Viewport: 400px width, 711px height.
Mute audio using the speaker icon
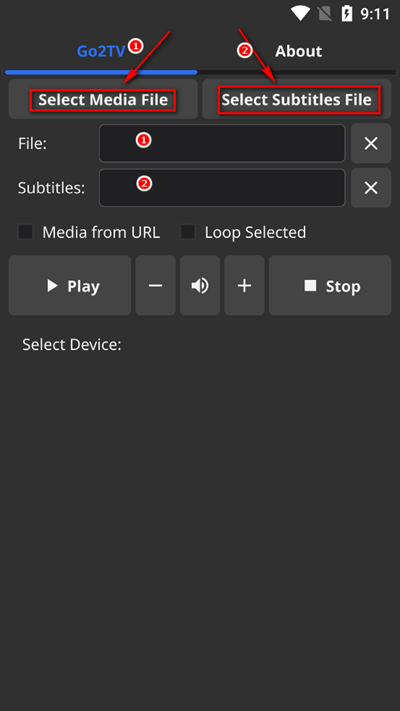200,285
